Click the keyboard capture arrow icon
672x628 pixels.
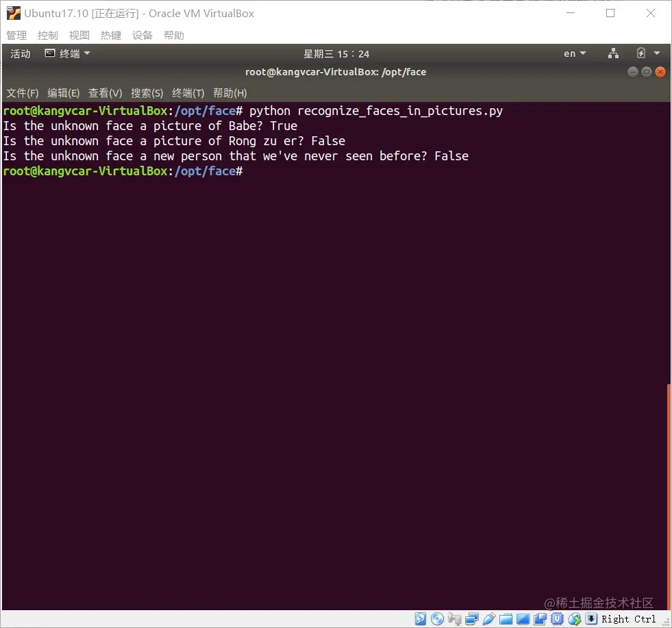tap(591, 618)
